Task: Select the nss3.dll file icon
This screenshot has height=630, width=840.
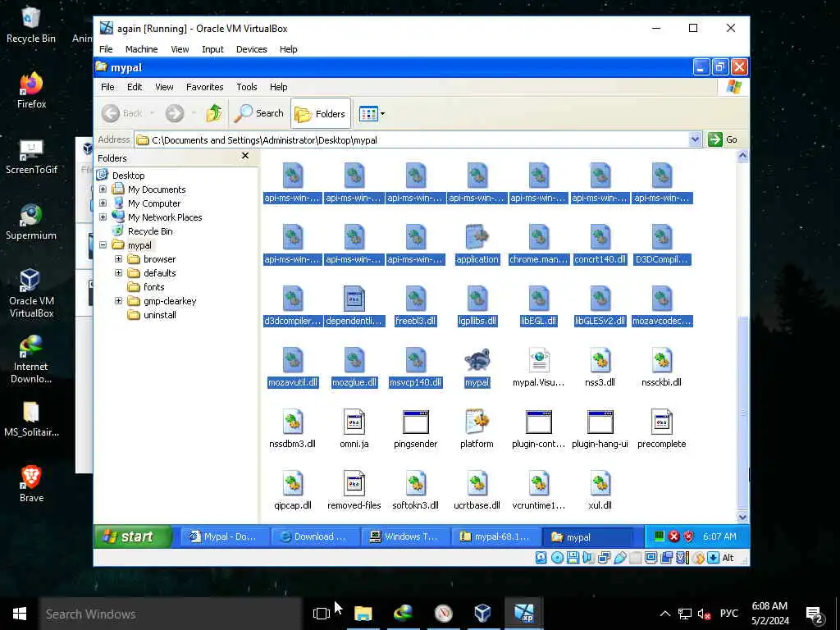Action: click(600, 360)
